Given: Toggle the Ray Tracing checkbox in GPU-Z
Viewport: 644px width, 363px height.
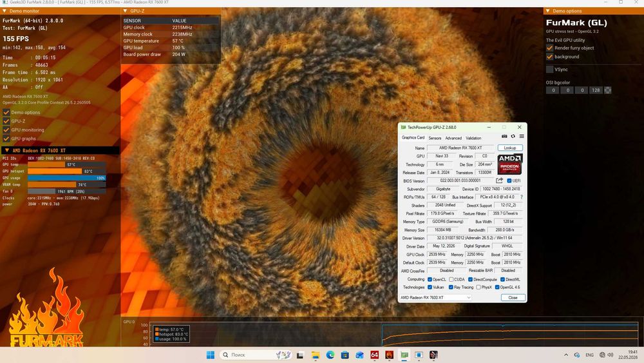Looking at the screenshot, I should 451,287.
